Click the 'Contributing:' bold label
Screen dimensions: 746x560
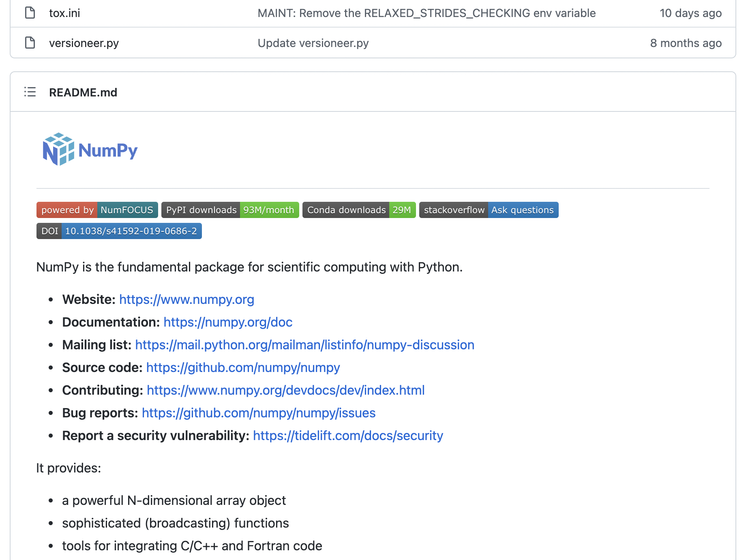click(x=103, y=390)
